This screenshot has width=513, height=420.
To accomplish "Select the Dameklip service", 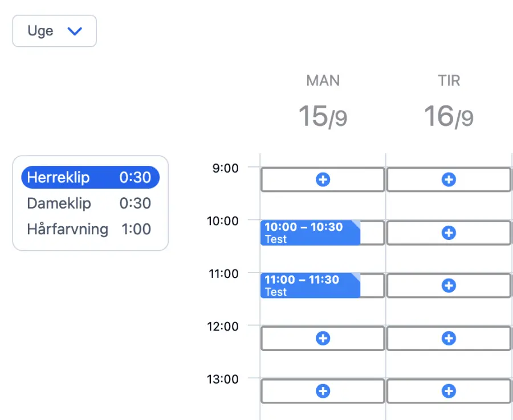I will (x=90, y=203).
